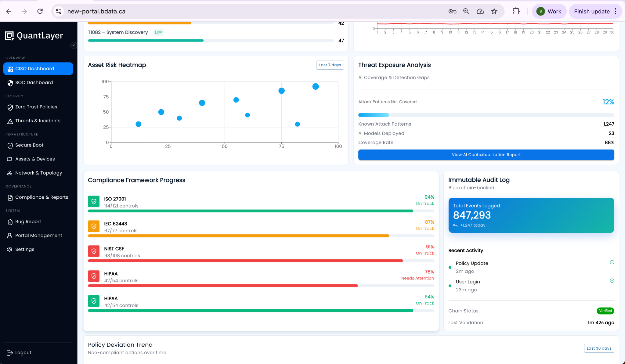The height and width of the screenshot is (364, 625).
Task: Click the ISO 27001 green shield badge
Action: (94, 201)
